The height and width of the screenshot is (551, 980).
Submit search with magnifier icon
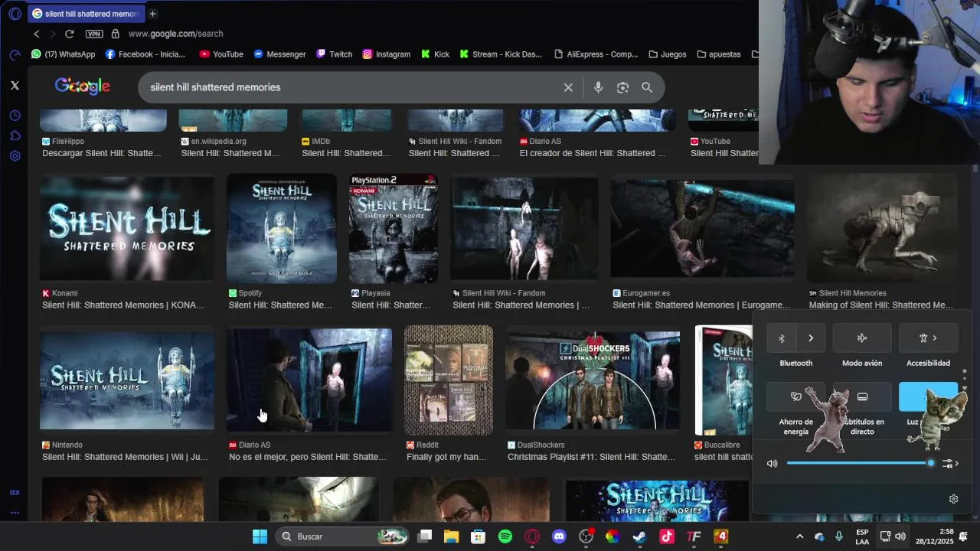(647, 87)
